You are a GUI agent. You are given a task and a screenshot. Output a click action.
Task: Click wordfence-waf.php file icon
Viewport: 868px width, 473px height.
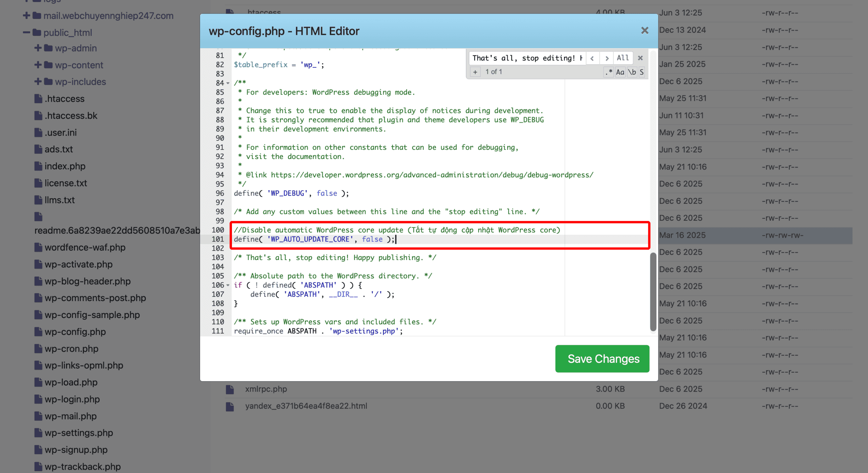pos(38,248)
